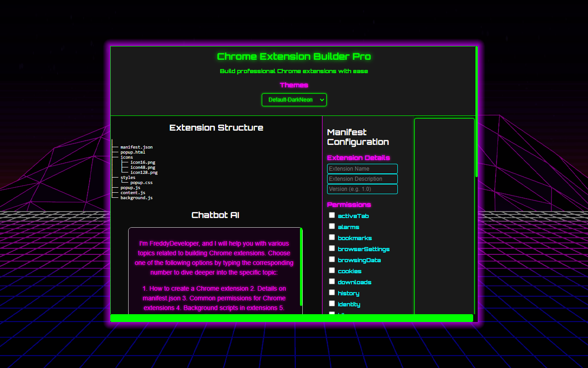Click the Extension Structure heading
Viewport: 588px width, 368px height.
(216, 128)
